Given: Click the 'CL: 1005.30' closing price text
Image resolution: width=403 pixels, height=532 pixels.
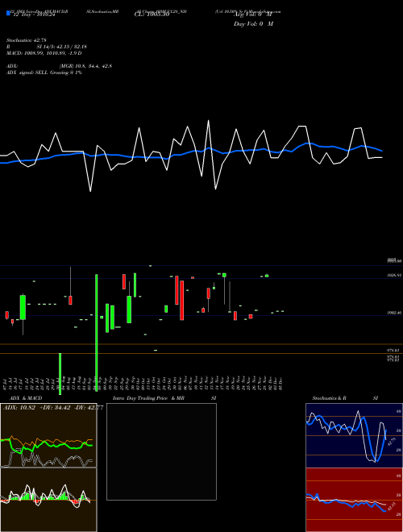Looking at the screenshot, I should [152, 15].
